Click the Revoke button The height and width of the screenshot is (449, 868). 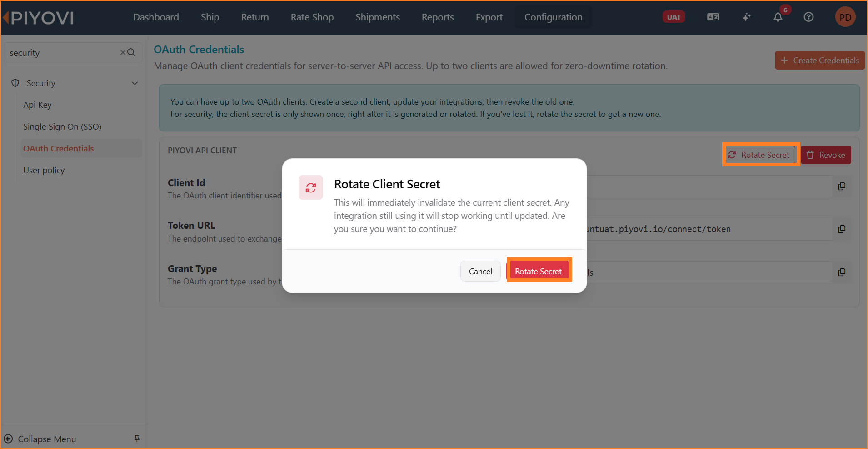click(826, 155)
